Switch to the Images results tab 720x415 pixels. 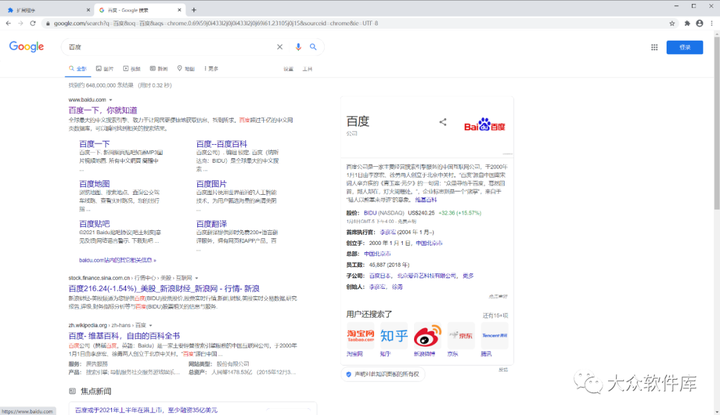click(x=105, y=68)
